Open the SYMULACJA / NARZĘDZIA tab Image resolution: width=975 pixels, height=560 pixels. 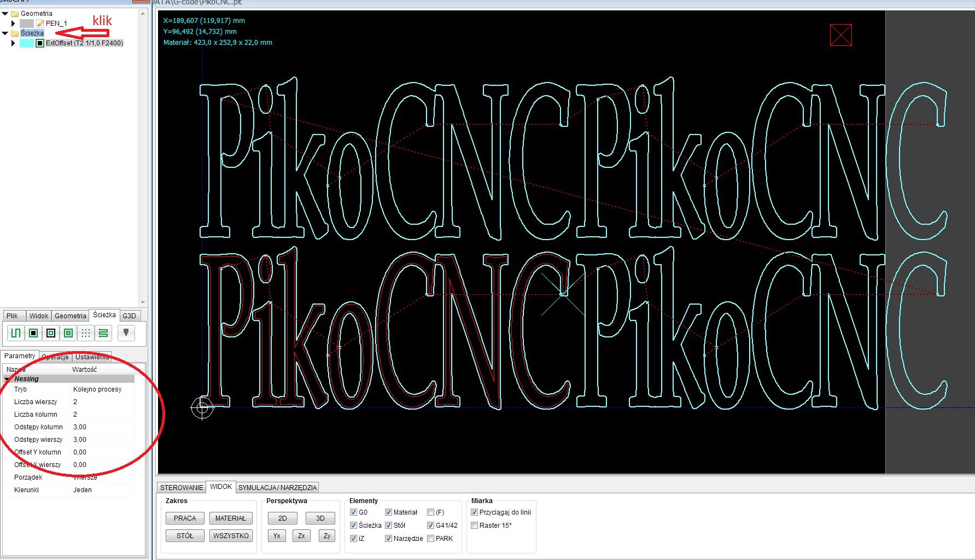pyautogui.click(x=277, y=488)
